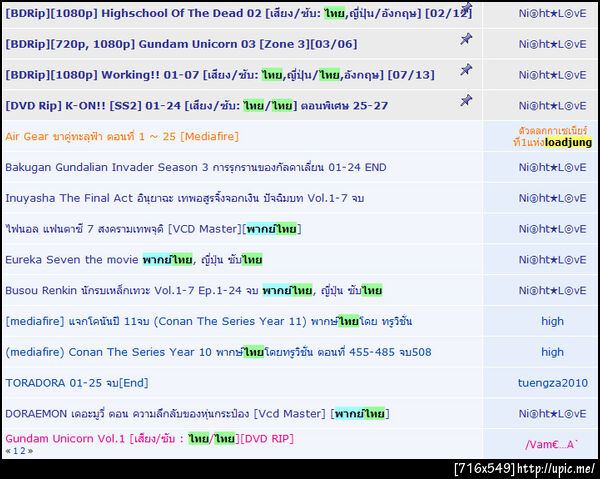
Task: View author Ni@ht★L@vE on Bakugan row
Action: click(x=553, y=167)
